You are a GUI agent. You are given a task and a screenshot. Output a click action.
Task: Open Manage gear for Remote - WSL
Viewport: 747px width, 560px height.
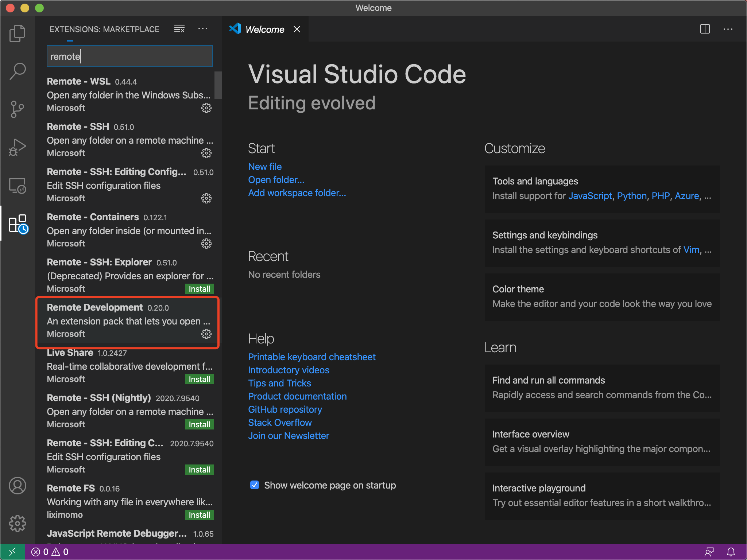pos(206,108)
